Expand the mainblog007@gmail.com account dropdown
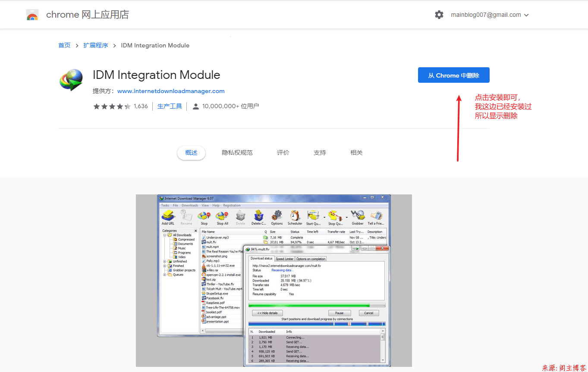 pyautogui.click(x=490, y=15)
